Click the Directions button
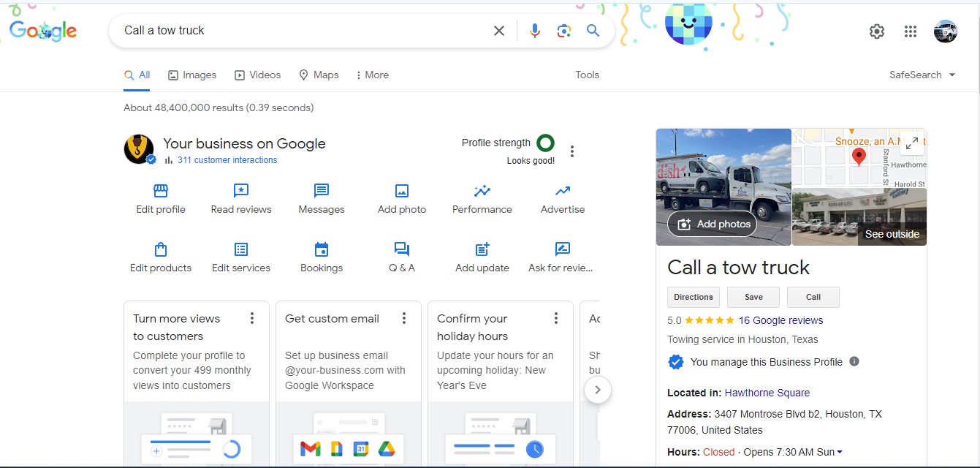This screenshot has width=980, height=468. coord(694,297)
